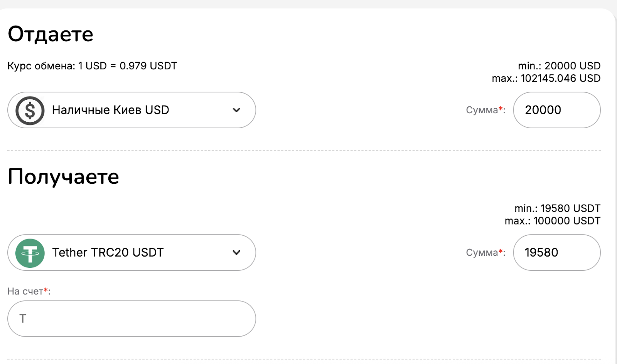Click the Курс обмена exchange rate text
Image resolution: width=617 pixels, height=364 pixels.
(92, 66)
